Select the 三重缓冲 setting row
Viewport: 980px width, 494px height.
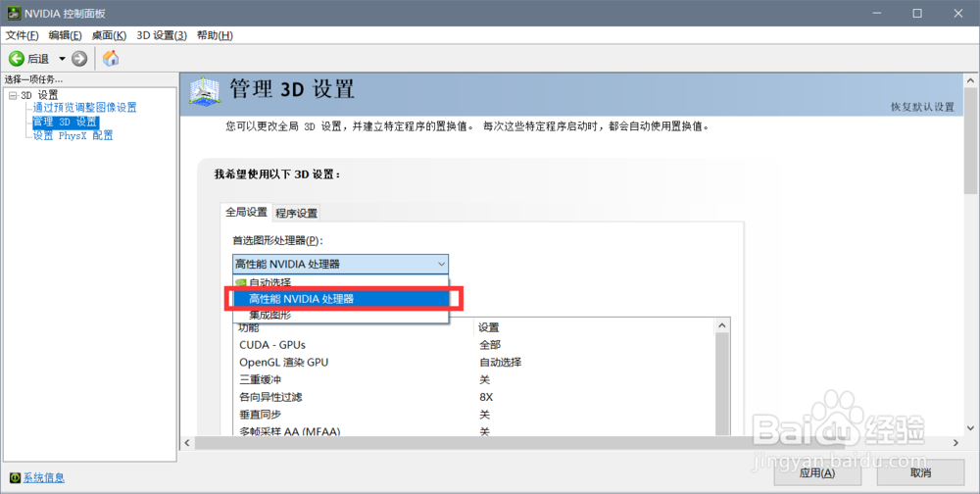[473, 380]
